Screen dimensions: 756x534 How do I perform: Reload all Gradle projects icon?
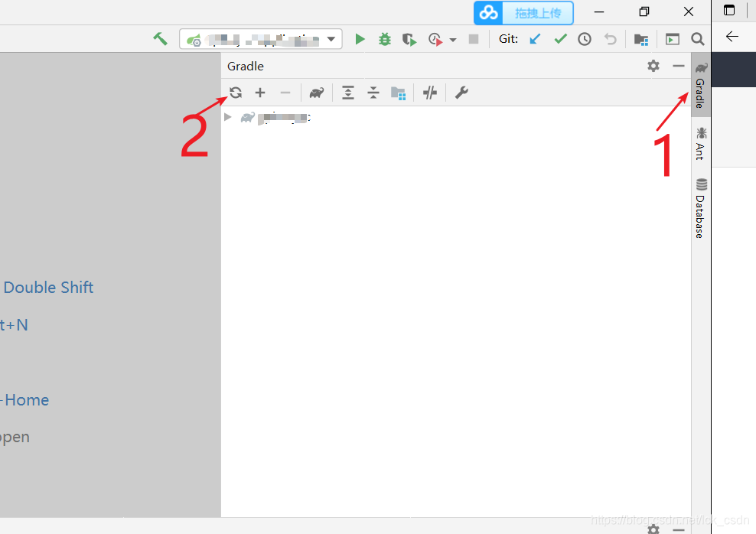click(x=236, y=93)
